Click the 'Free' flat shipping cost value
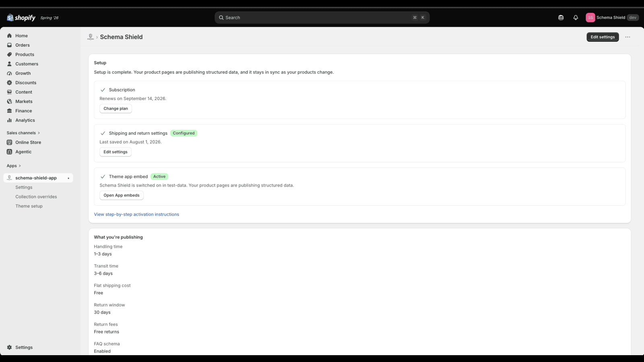Image resolution: width=644 pixels, height=362 pixels. [x=98, y=293]
